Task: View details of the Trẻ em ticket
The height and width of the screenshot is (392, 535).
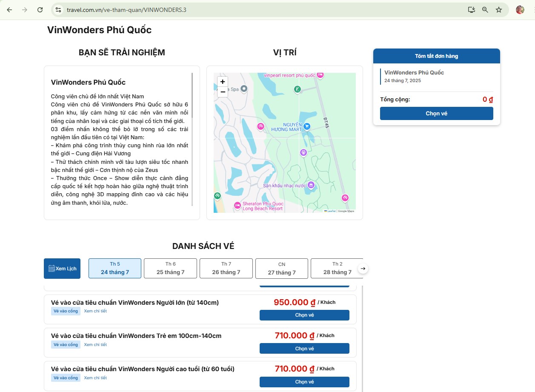Action: point(95,345)
